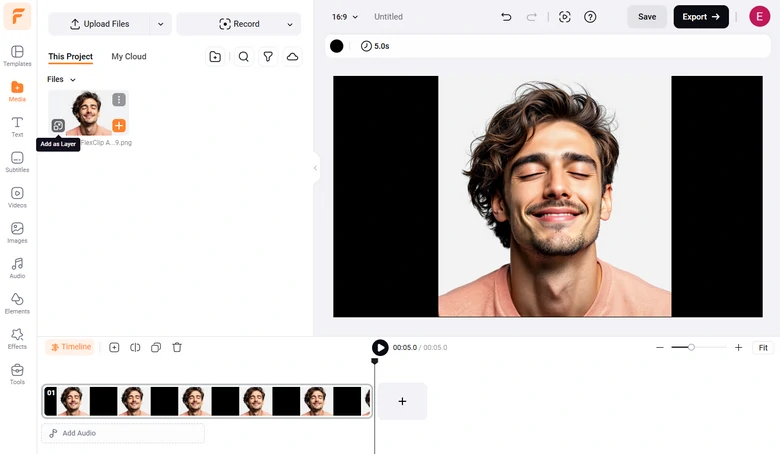
Task: Click Add Audio track
Action: (x=123, y=433)
